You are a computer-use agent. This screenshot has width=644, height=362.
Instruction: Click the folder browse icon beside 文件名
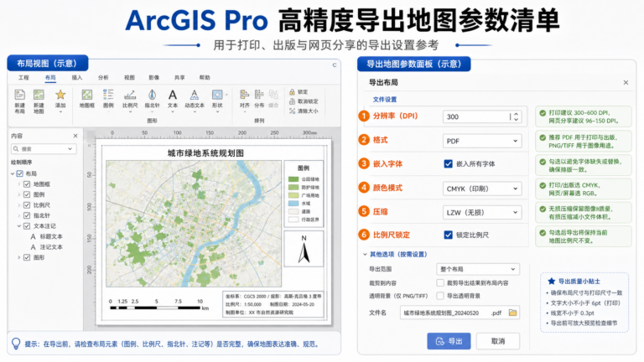pyautogui.click(x=512, y=313)
